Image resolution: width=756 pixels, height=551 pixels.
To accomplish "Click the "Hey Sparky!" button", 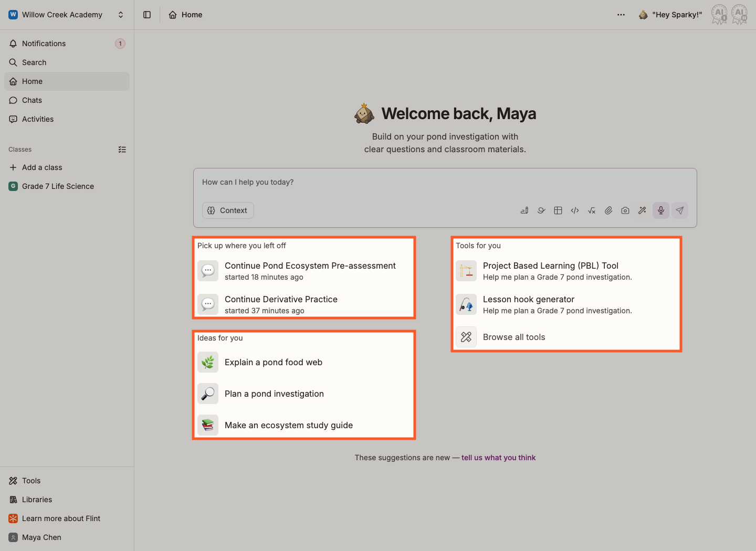I will 670,15.
